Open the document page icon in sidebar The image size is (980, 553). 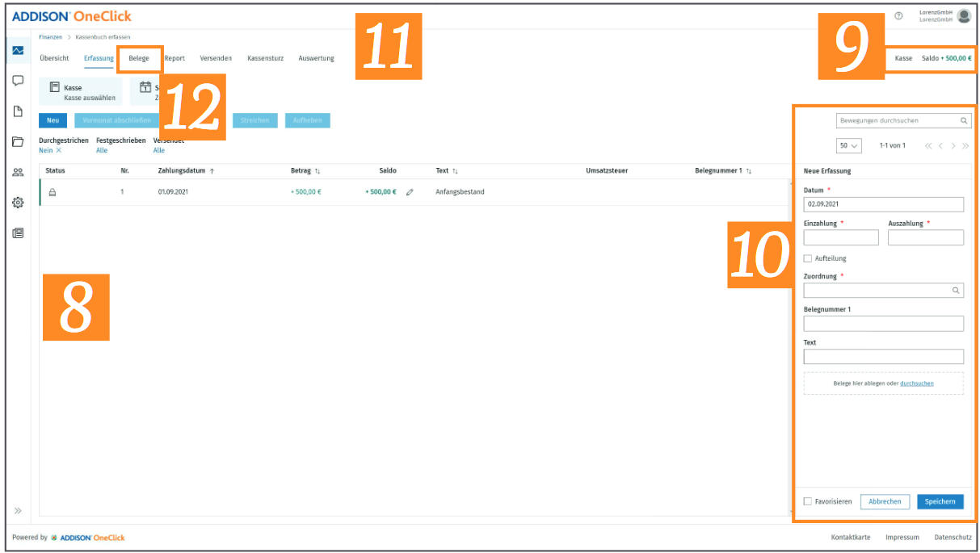[x=18, y=111]
